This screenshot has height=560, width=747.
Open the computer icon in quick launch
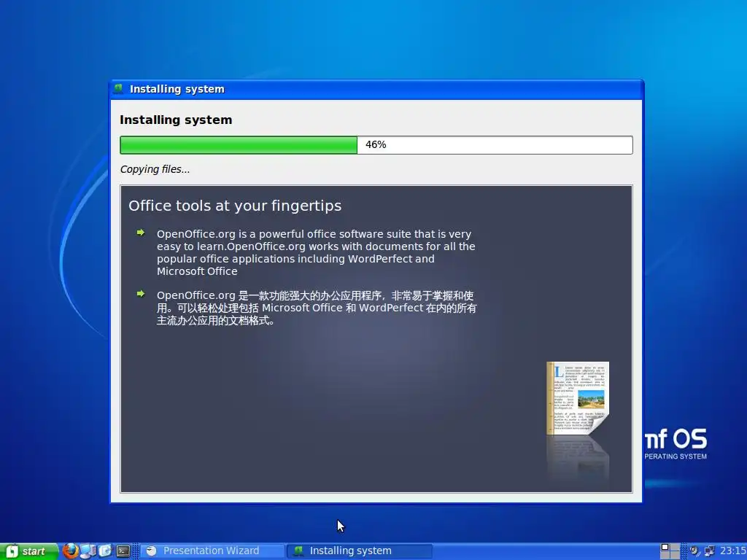tap(88, 551)
